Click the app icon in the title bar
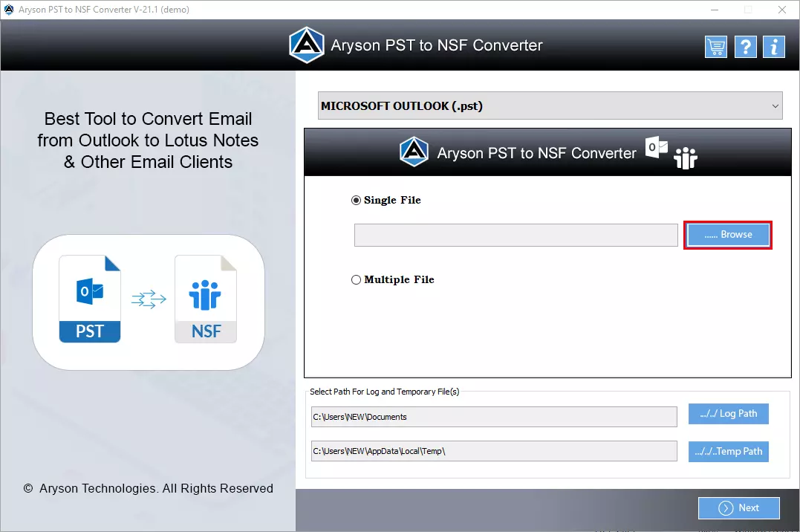The height and width of the screenshot is (532, 800). 9,9
